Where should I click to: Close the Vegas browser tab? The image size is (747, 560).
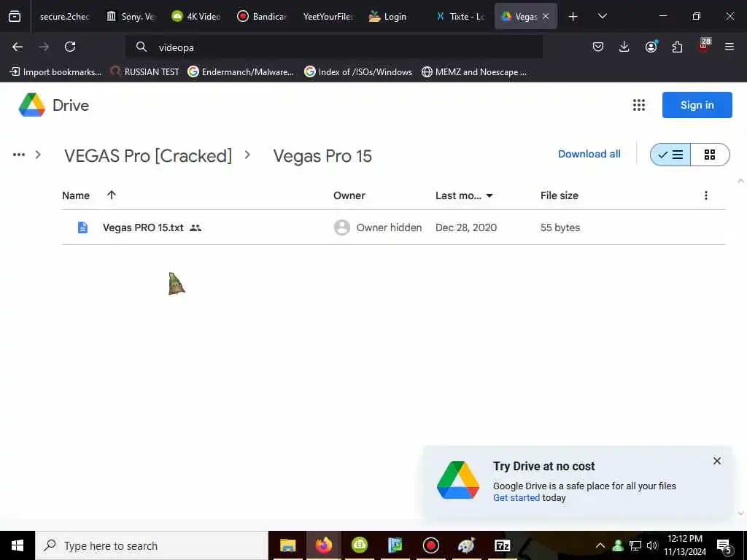tap(546, 16)
